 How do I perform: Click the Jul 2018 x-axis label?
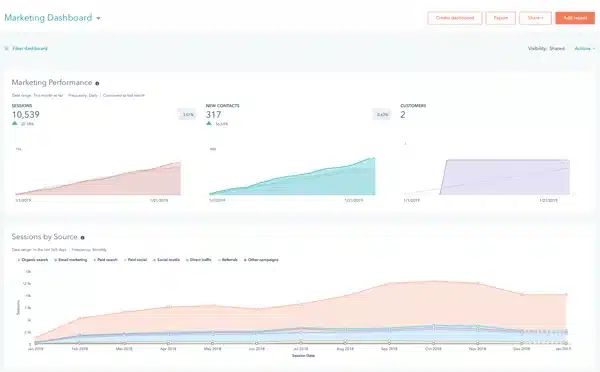[x=301, y=349]
